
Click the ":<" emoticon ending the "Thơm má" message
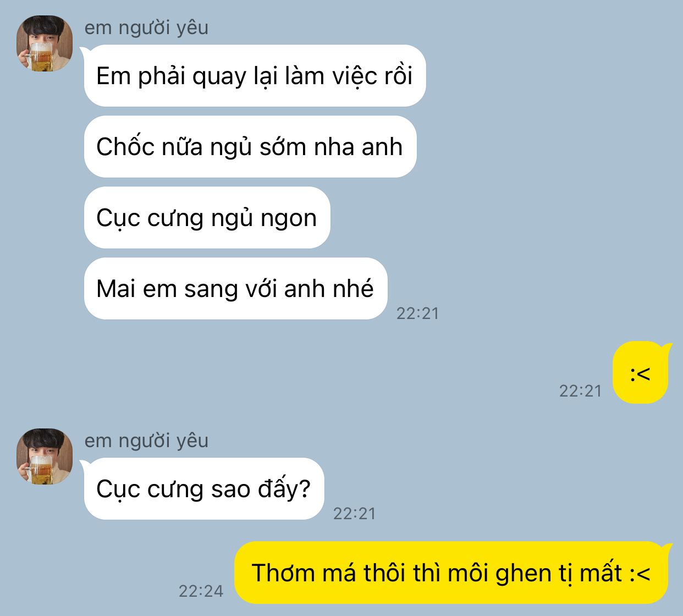(x=640, y=574)
